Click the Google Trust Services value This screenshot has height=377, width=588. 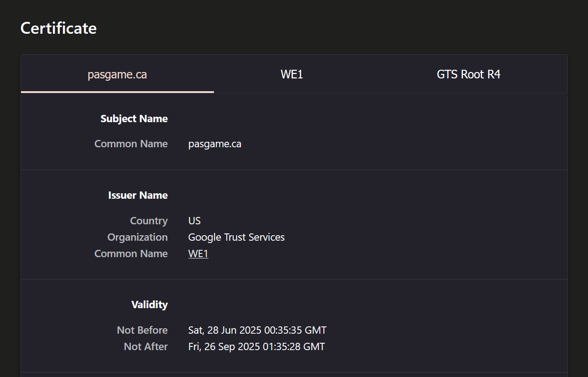tap(236, 238)
